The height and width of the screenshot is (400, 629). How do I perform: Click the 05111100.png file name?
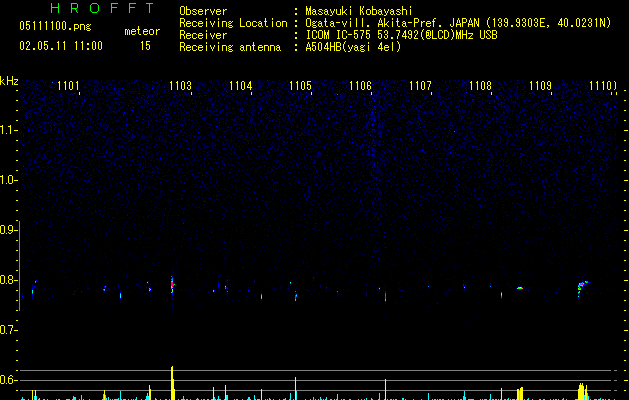coord(55,26)
